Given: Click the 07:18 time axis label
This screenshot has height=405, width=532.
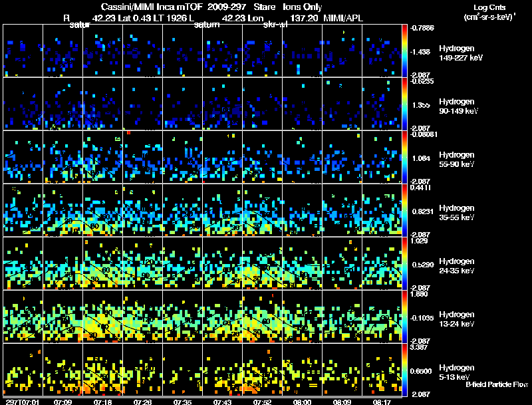Looking at the screenshot, I should tap(102, 402).
